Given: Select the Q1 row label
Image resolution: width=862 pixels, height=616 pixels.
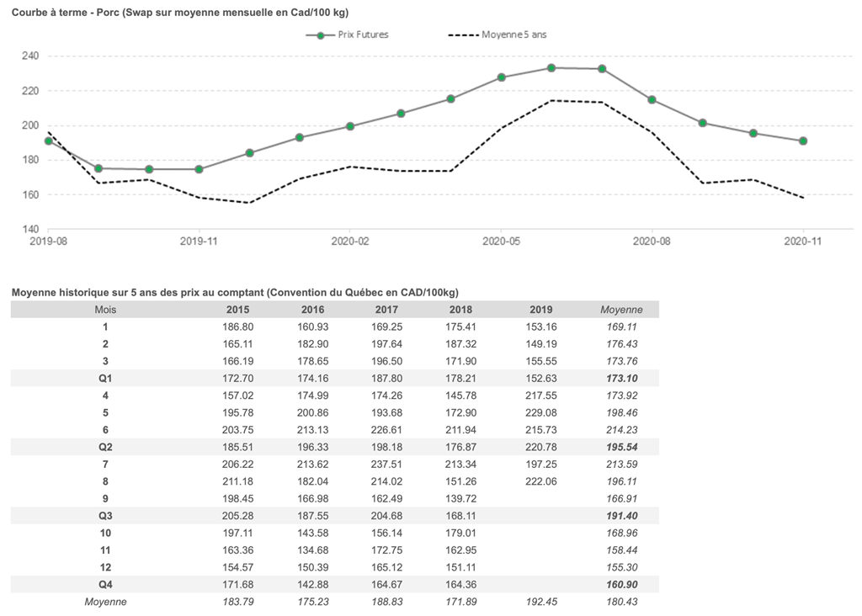Looking at the screenshot, I should (106, 379).
